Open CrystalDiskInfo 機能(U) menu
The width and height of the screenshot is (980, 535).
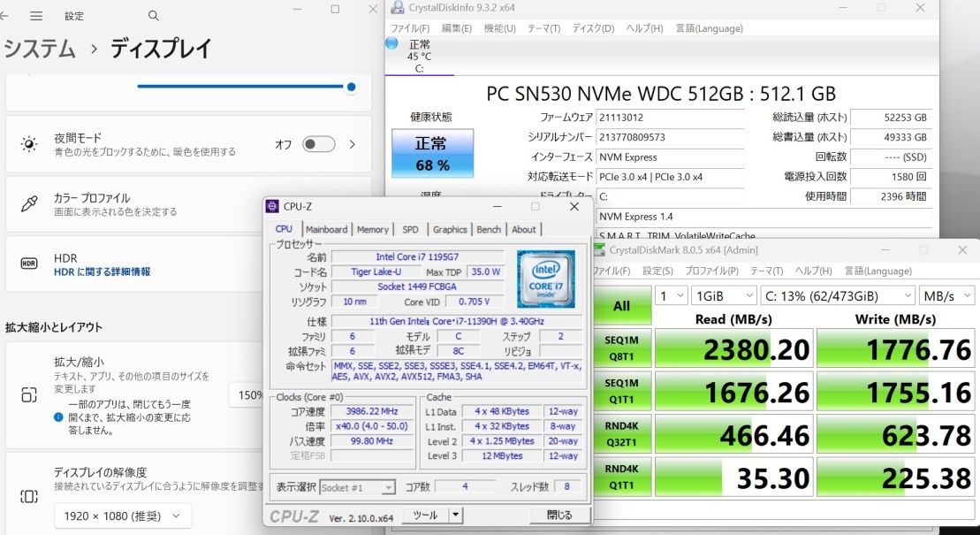[x=500, y=29]
